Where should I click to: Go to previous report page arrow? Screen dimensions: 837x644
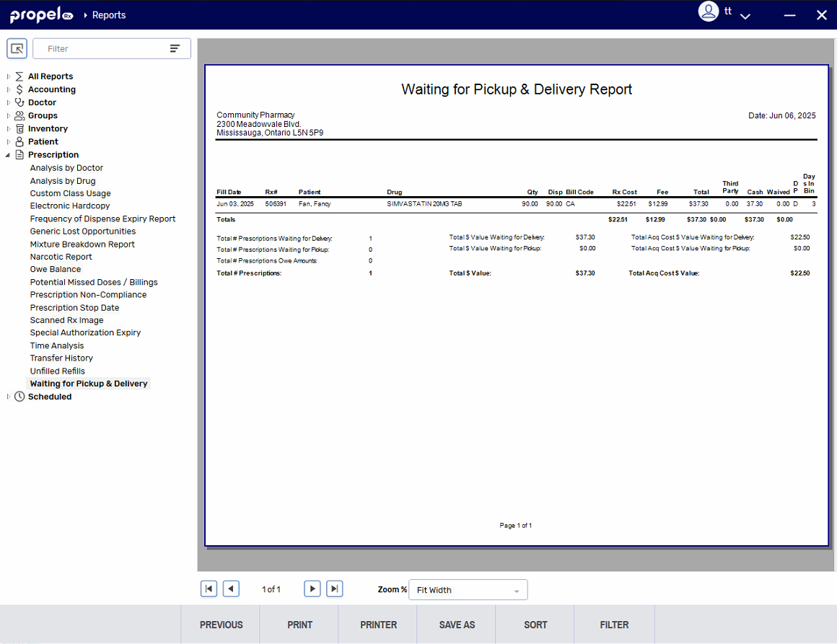click(231, 588)
